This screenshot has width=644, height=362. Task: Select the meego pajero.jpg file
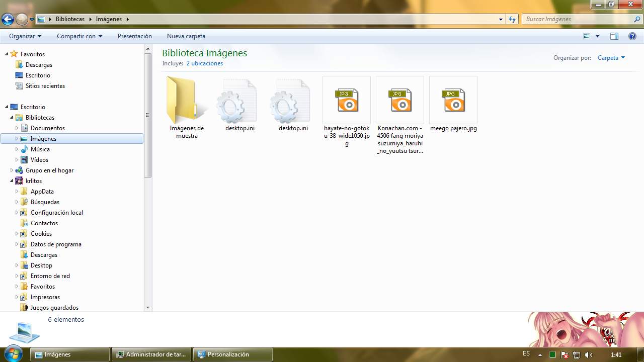pos(453,101)
